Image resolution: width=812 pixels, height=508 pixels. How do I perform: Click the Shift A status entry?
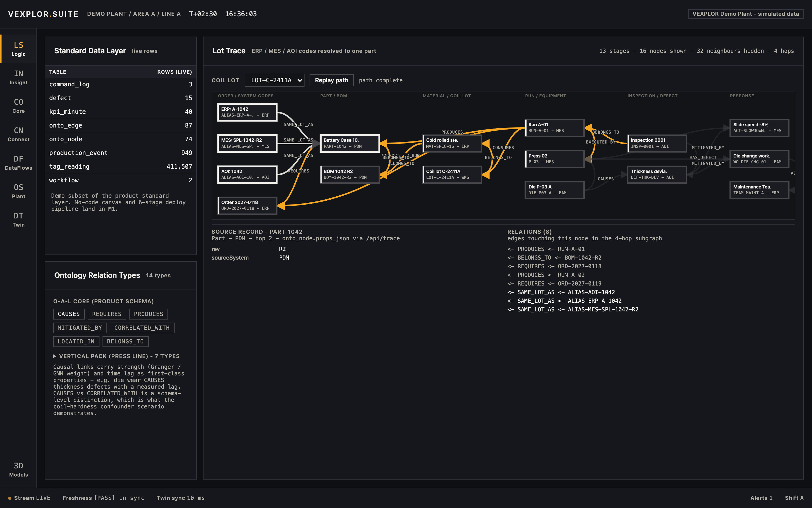pos(794,498)
